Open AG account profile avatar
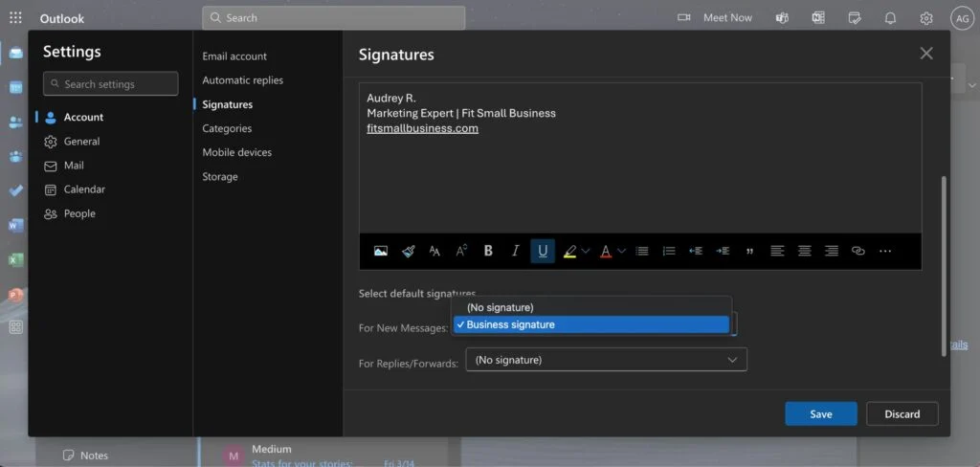980x467 pixels. coord(962,18)
